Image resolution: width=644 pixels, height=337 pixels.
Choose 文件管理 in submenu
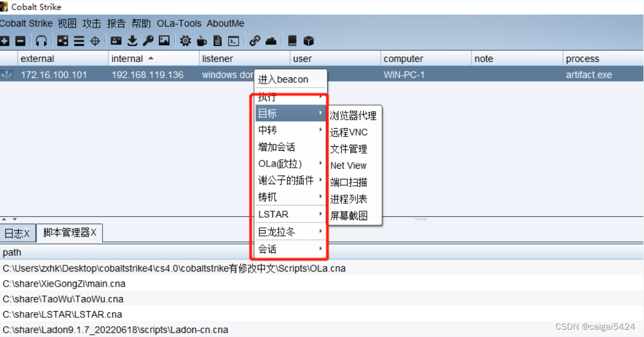[354, 149]
